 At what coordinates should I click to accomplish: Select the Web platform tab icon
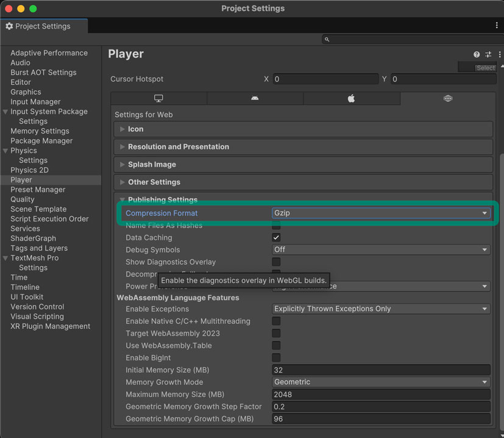pos(448,98)
